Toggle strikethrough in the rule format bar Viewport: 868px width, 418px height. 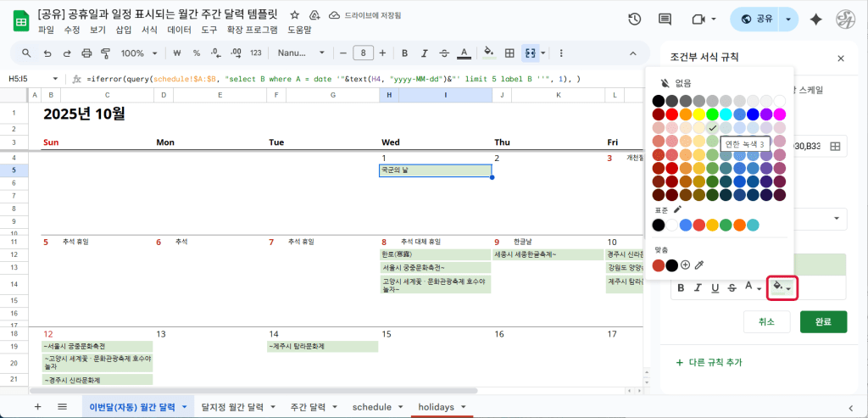click(x=732, y=288)
